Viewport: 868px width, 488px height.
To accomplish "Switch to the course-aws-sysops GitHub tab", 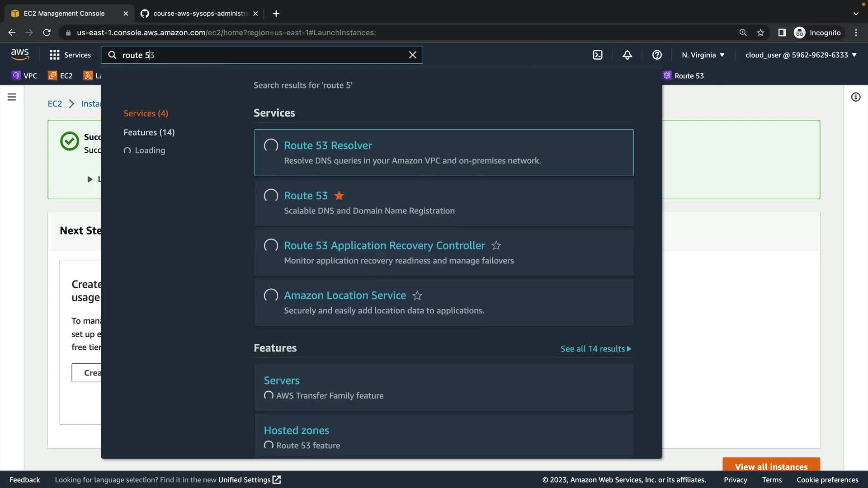I will click(199, 14).
